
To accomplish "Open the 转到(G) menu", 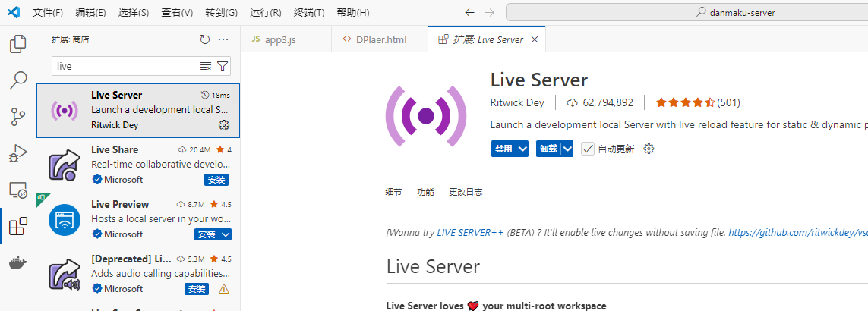I will [222, 13].
